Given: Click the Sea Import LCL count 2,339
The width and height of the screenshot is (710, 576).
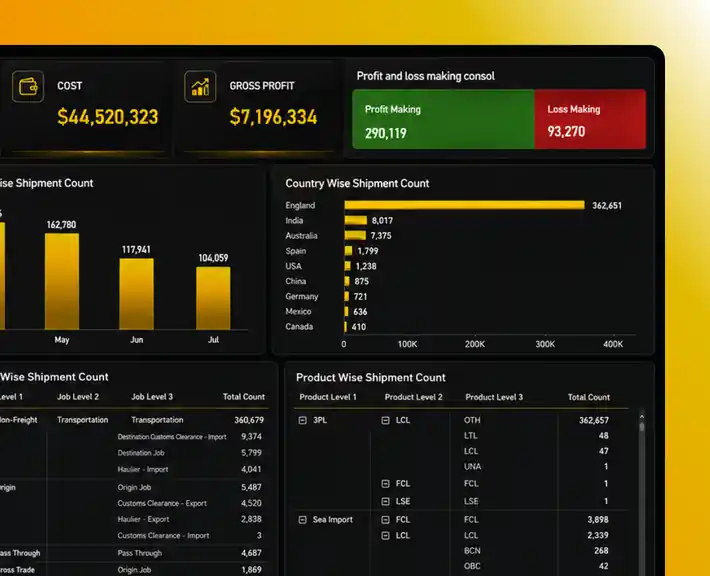Looking at the screenshot, I should pos(598,535).
